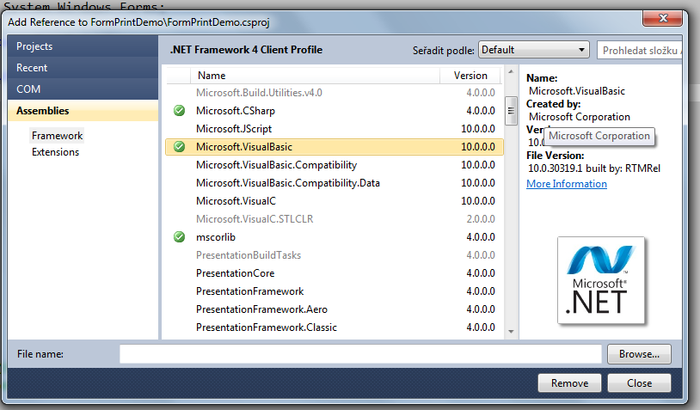Click the scroll down arrow of the list
Viewport: 700px width, 410px height.
[x=511, y=331]
